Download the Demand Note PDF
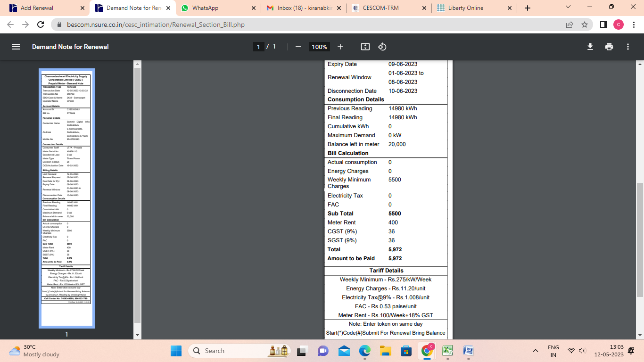The height and width of the screenshot is (362, 644). click(x=590, y=47)
